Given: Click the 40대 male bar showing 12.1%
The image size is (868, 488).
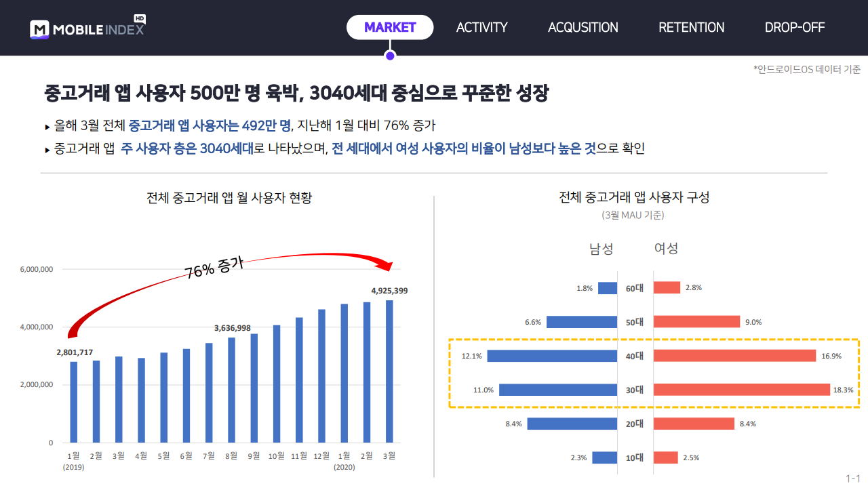Looking at the screenshot, I should [552, 356].
